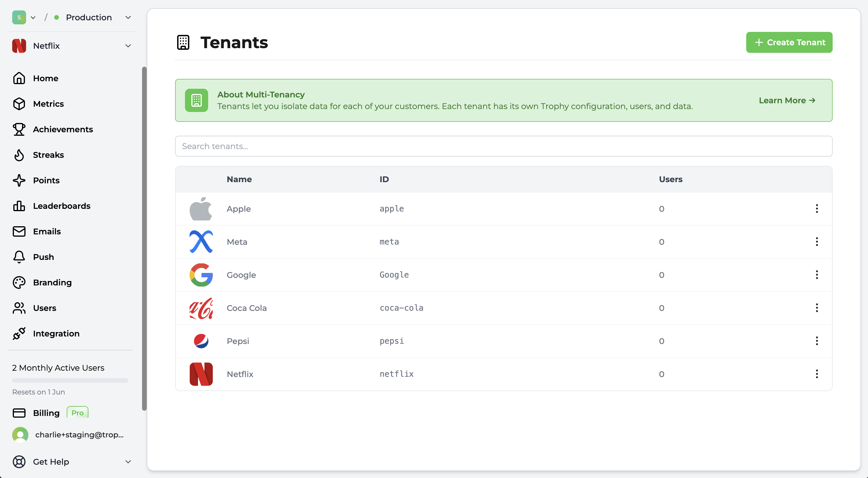Click 'Resets on 1 Jun' text
This screenshot has height=478, width=868.
point(39,392)
